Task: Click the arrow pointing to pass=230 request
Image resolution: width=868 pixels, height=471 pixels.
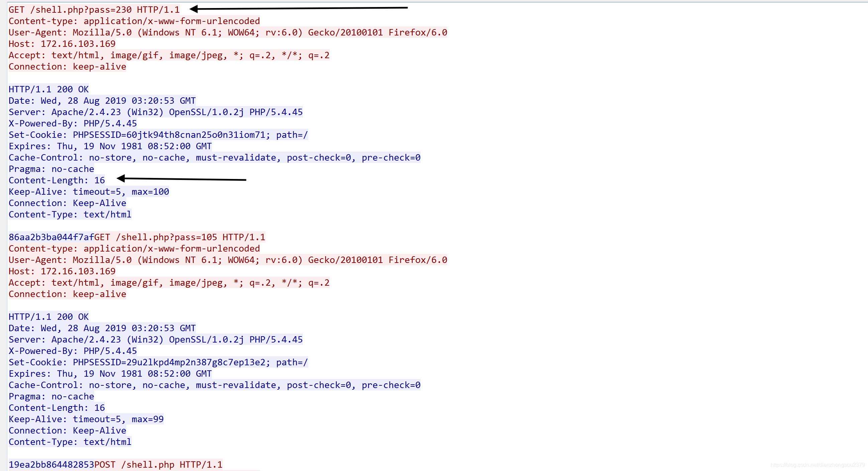Action: (x=298, y=8)
